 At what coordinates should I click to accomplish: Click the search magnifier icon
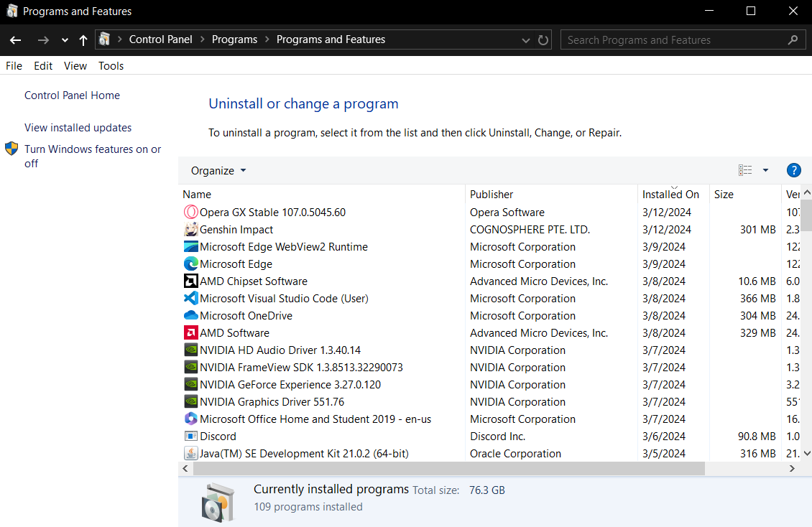(x=793, y=39)
